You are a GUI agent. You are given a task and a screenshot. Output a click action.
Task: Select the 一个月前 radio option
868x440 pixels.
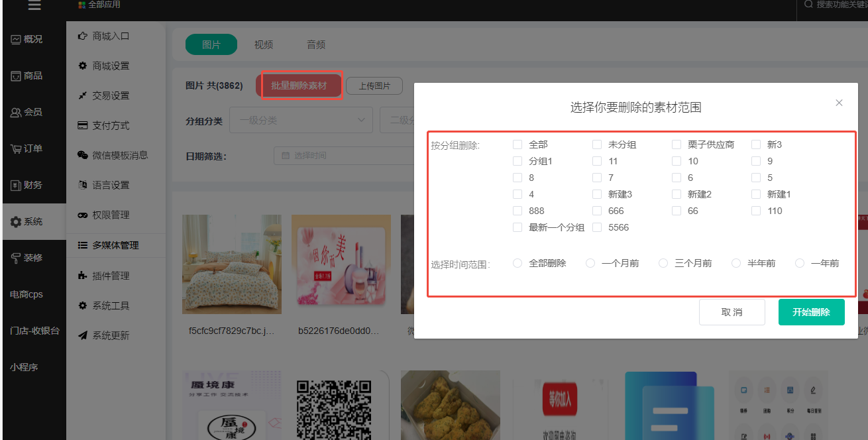(x=590, y=263)
